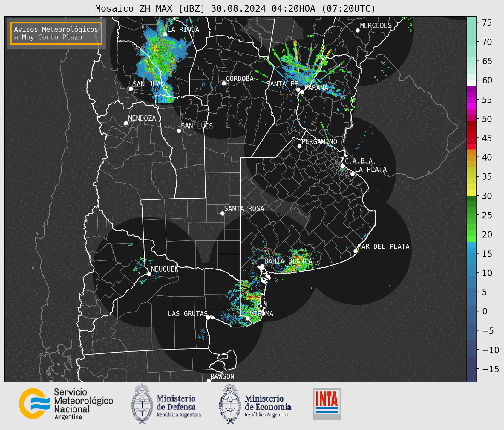Click the Servicio Meteorológico Nacional logo

click(66, 404)
